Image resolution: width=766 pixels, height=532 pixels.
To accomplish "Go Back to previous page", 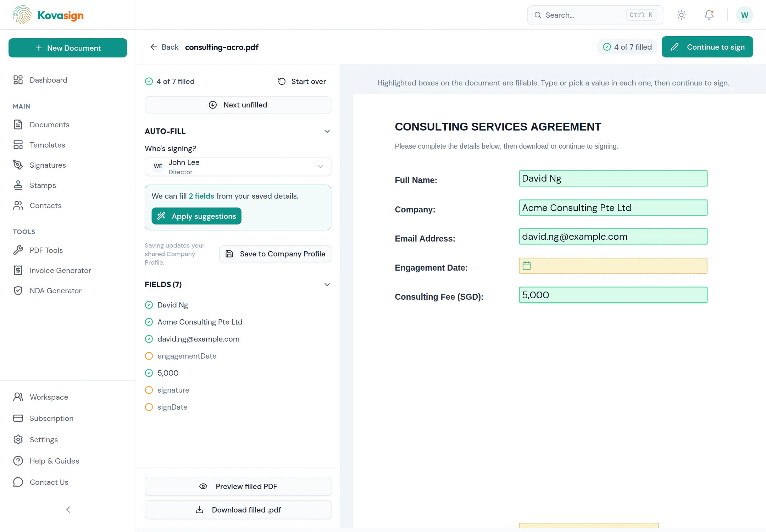I will (164, 47).
